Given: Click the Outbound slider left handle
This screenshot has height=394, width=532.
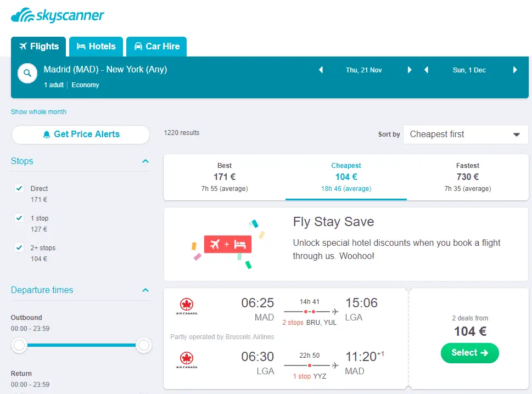Looking at the screenshot, I should tap(20, 345).
